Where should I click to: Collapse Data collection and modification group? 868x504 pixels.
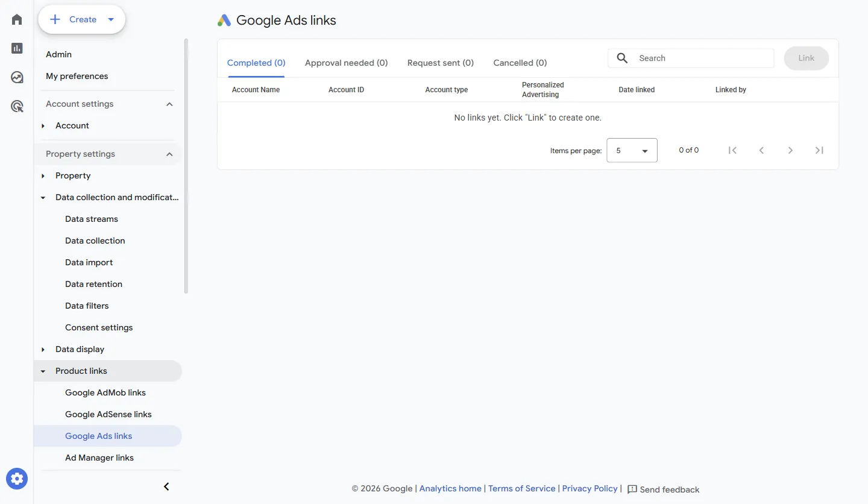click(x=43, y=197)
